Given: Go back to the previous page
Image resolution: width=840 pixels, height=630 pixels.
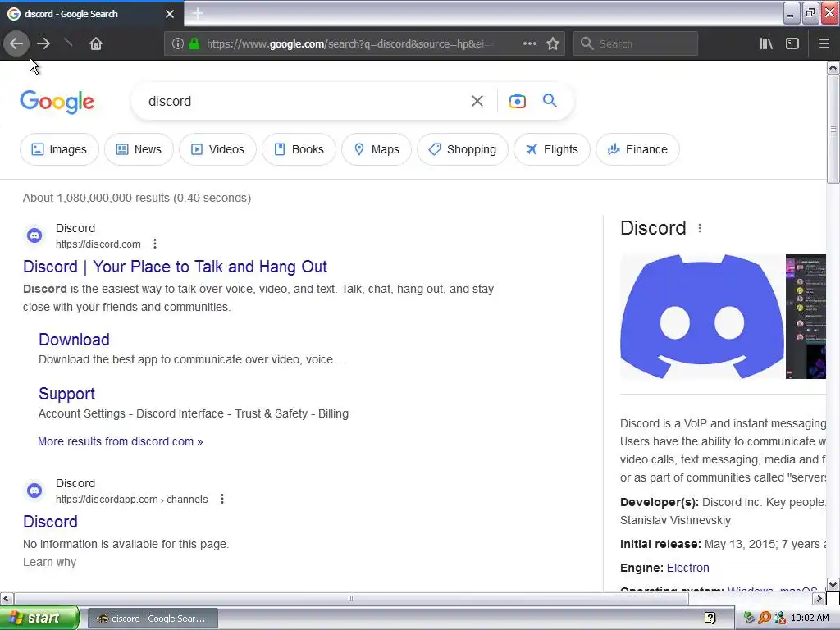Looking at the screenshot, I should pyautogui.click(x=16, y=43).
